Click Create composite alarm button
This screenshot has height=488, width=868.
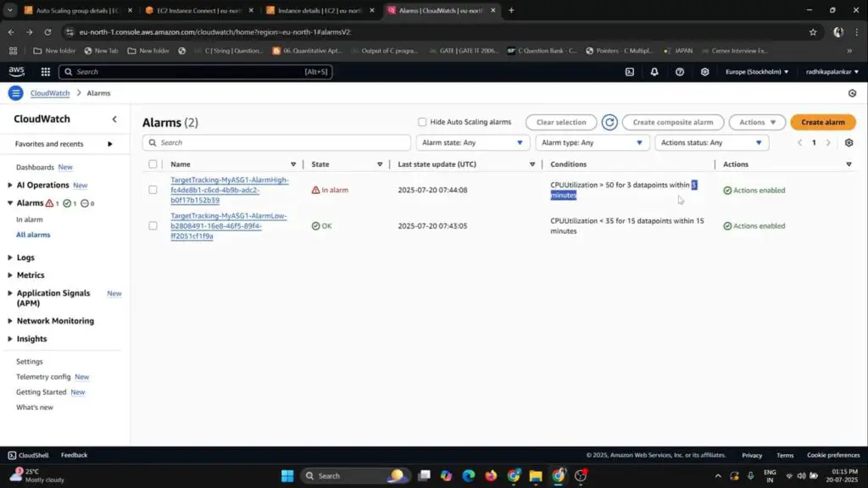click(x=672, y=122)
